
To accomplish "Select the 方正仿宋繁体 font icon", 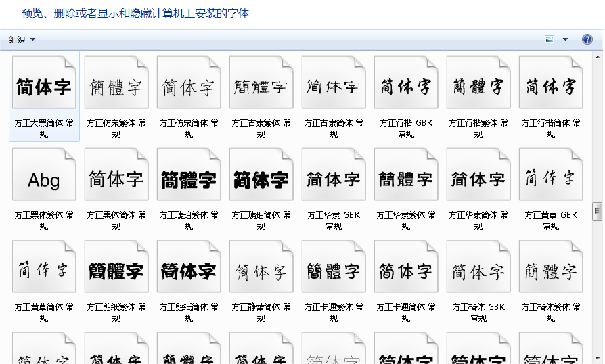I will click(x=116, y=82).
